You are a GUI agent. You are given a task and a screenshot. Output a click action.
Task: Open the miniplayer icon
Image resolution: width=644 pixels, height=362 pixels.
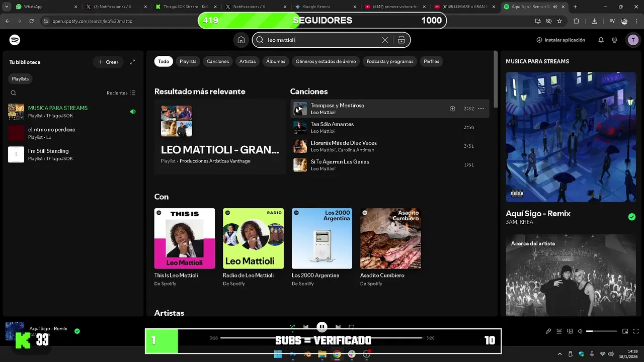625,331
